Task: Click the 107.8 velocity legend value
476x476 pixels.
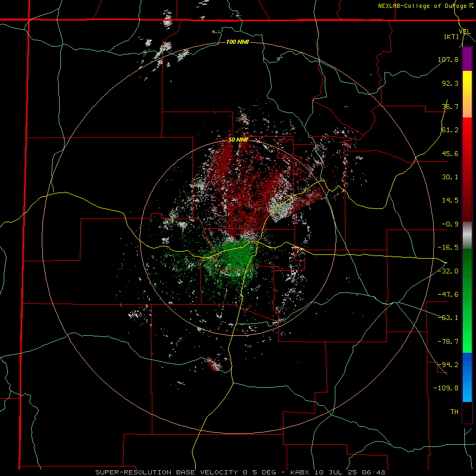Action: click(x=448, y=59)
